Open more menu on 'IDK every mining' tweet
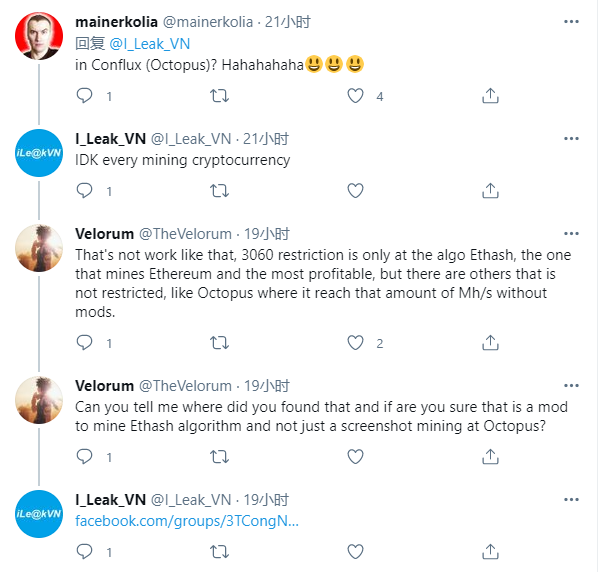The image size is (598, 572). 571,138
